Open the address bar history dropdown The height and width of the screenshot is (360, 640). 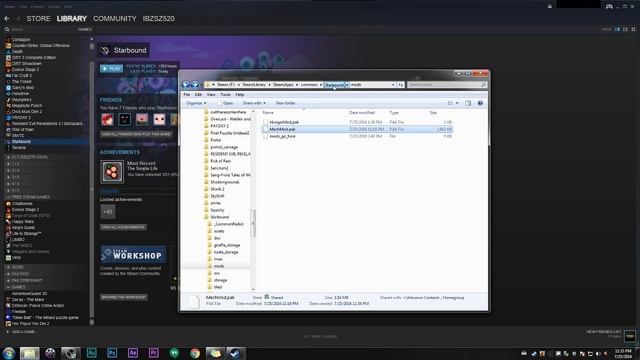point(393,85)
